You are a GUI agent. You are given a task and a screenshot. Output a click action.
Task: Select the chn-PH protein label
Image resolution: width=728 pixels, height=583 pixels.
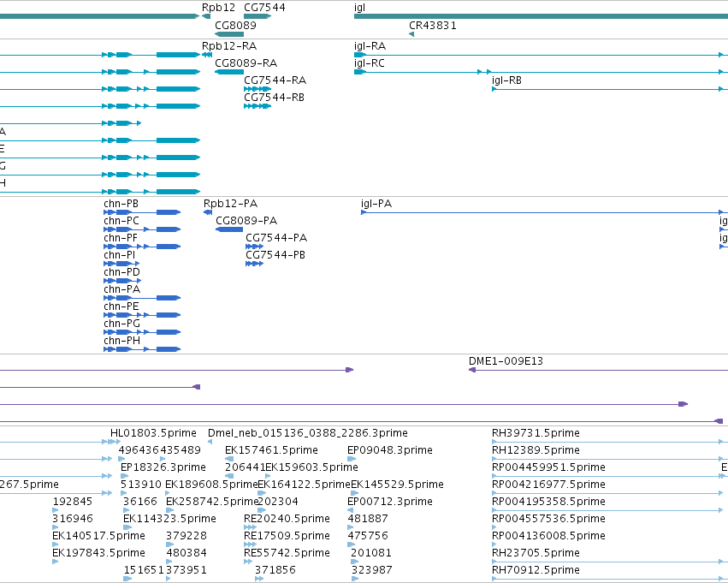click(x=122, y=341)
